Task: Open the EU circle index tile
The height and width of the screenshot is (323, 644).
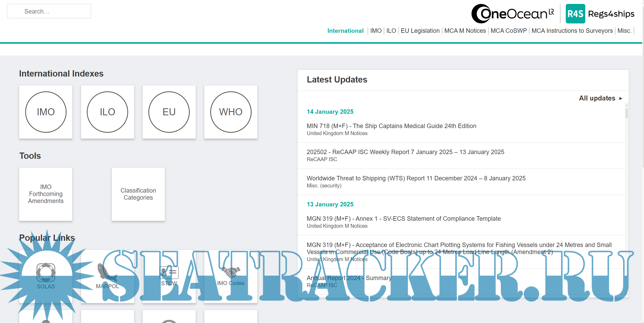Action: point(169,112)
